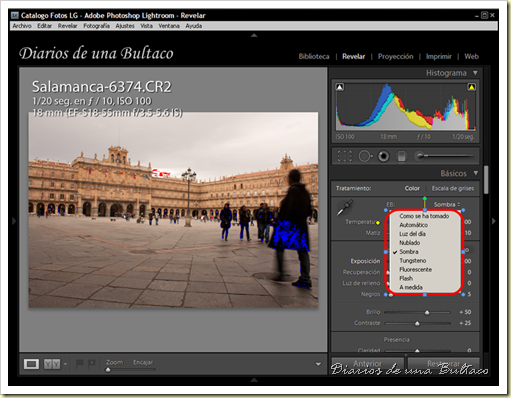
Task: Switch to the Web module
Action: tap(471, 56)
